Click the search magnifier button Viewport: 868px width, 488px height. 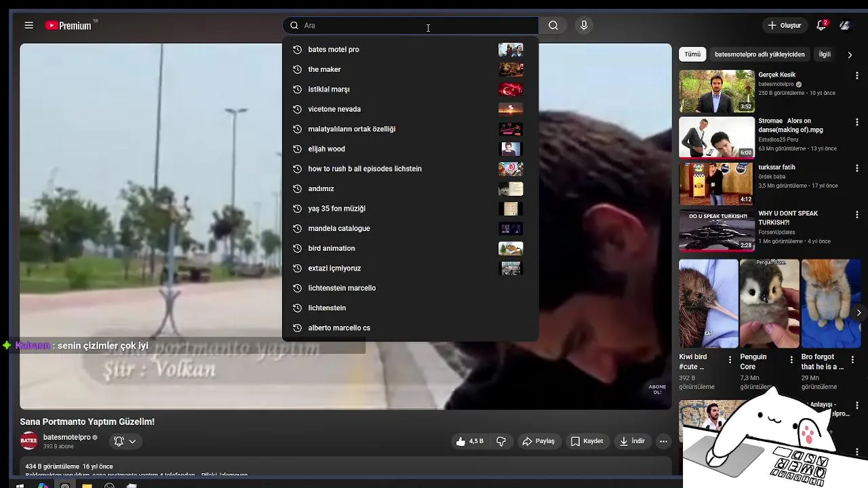coord(553,25)
